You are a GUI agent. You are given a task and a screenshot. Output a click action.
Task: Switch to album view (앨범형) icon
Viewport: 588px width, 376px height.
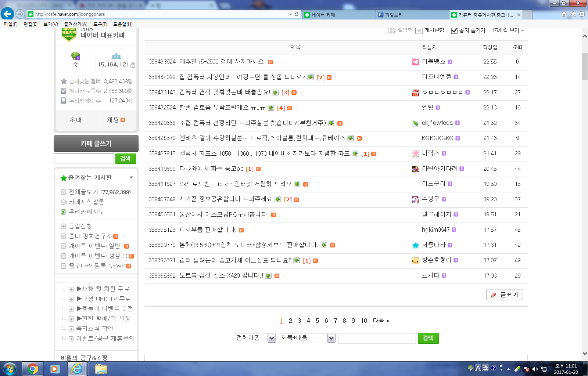tap(392, 30)
